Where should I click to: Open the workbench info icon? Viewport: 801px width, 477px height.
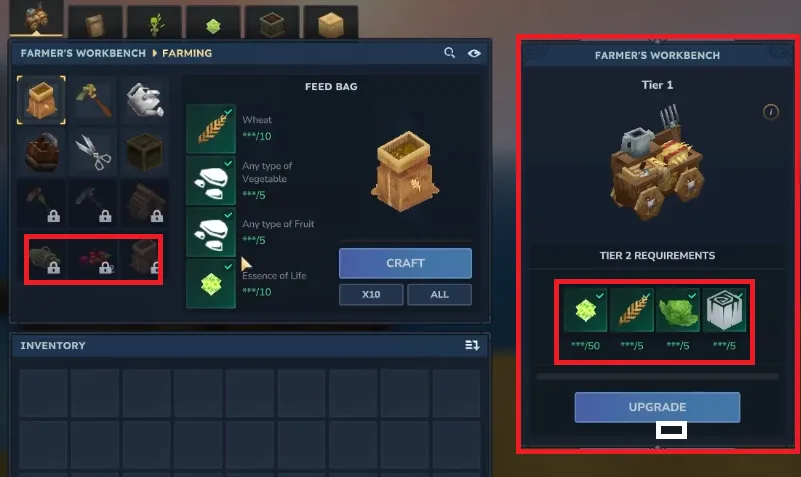pos(770,112)
